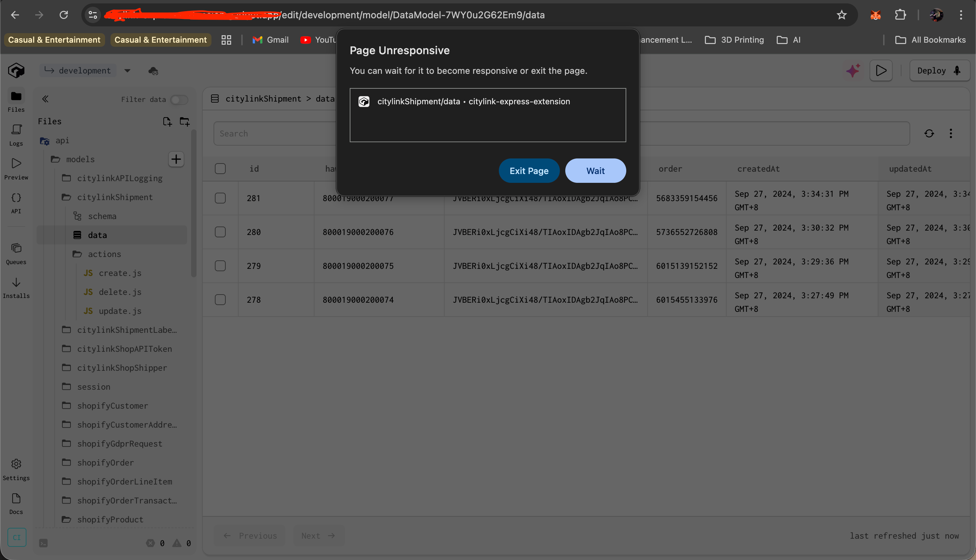Collapse the citylinkShipment folder
This screenshot has height=560, width=976.
(x=114, y=197)
